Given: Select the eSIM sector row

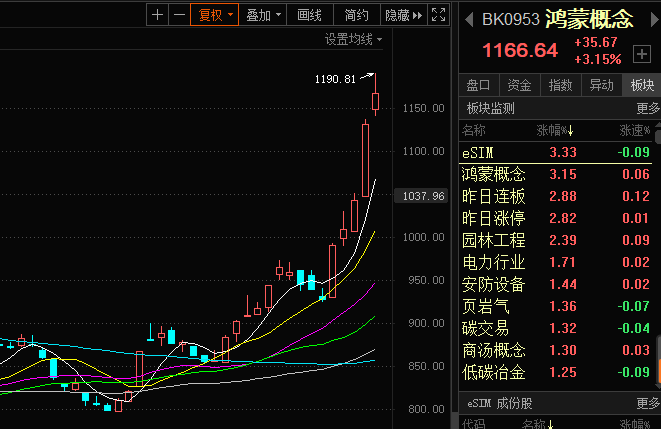Looking at the screenshot, I should pos(556,152).
